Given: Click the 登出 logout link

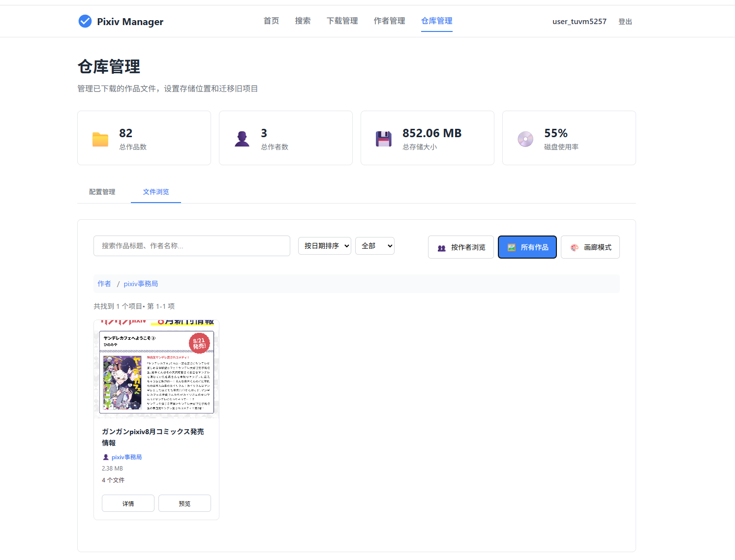Looking at the screenshot, I should [625, 22].
